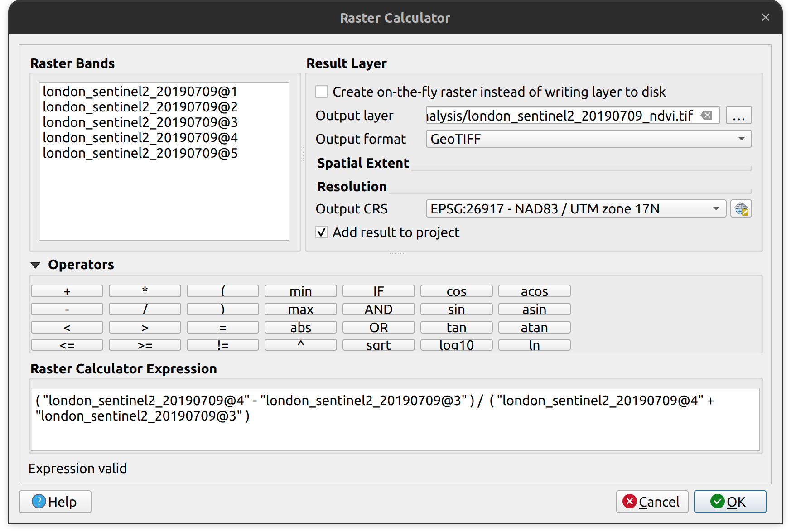This screenshot has width=791, height=532.
Task: Confirm calculation with the OK button
Action: (730, 502)
